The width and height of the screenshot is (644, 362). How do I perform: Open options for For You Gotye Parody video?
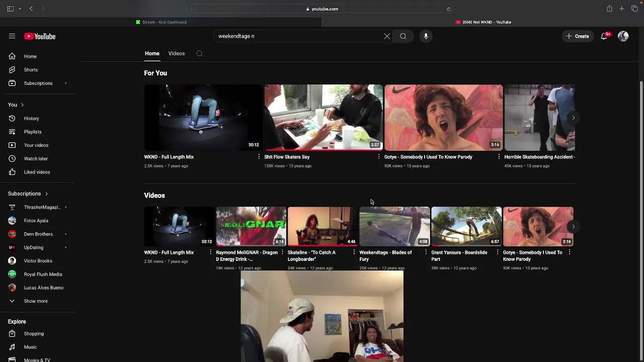point(499,157)
